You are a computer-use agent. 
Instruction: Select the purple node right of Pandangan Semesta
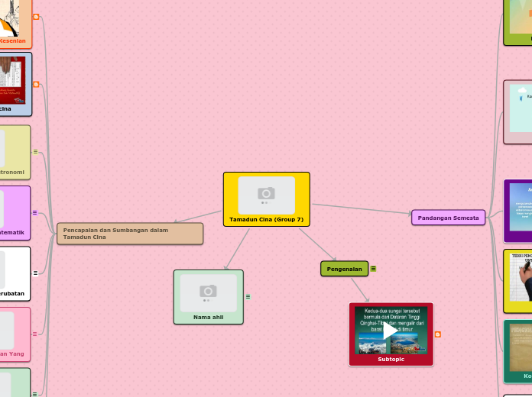519,210
